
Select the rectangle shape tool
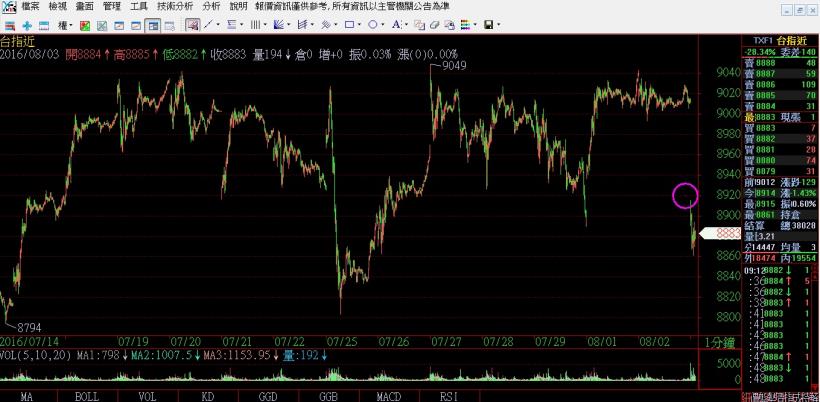(x=349, y=24)
